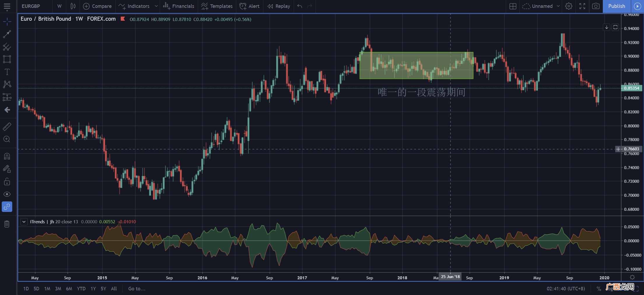The width and height of the screenshot is (644, 295).
Task: Select the green rectangle drawing on chart
Action: click(x=416, y=66)
